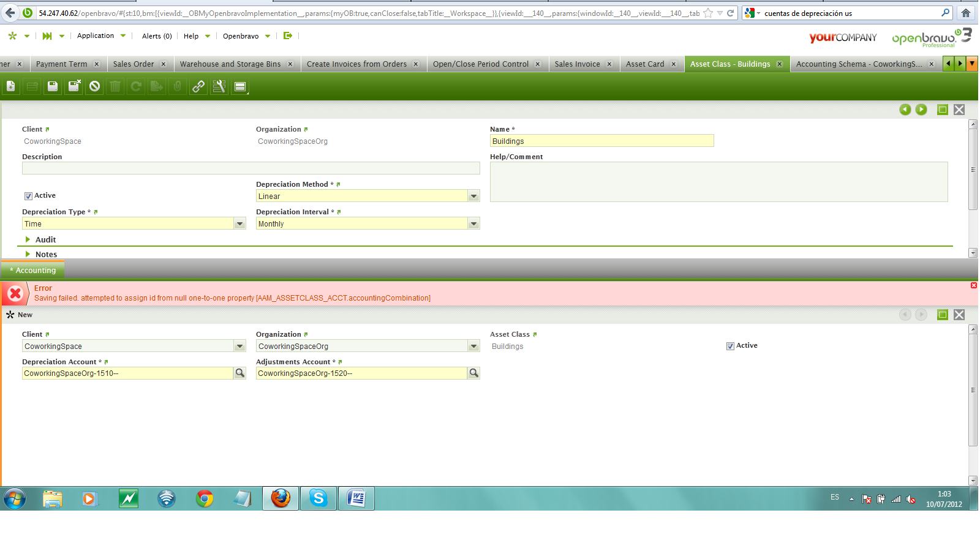Click the Cancel changes toolbar icon
The image size is (980, 551).
(x=94, y=87)
